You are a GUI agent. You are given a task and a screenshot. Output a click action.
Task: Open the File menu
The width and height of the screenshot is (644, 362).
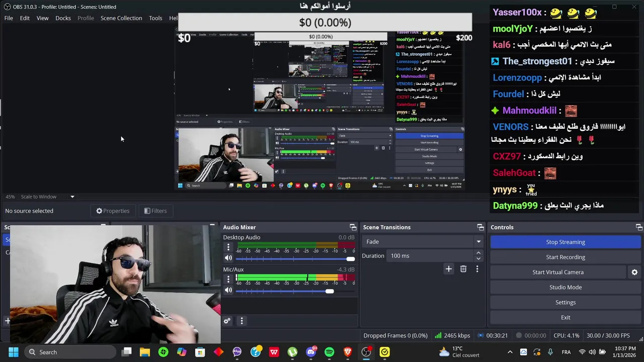(x=9, y=18)
